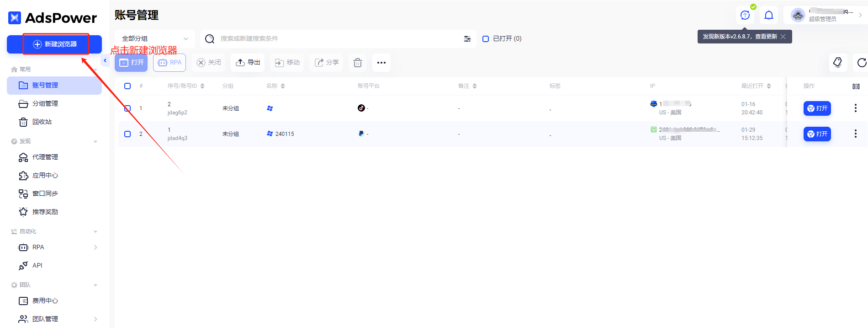Click the 关闭 toolbar button
Screen dimensions: 868x328
(x=209, y=63)
